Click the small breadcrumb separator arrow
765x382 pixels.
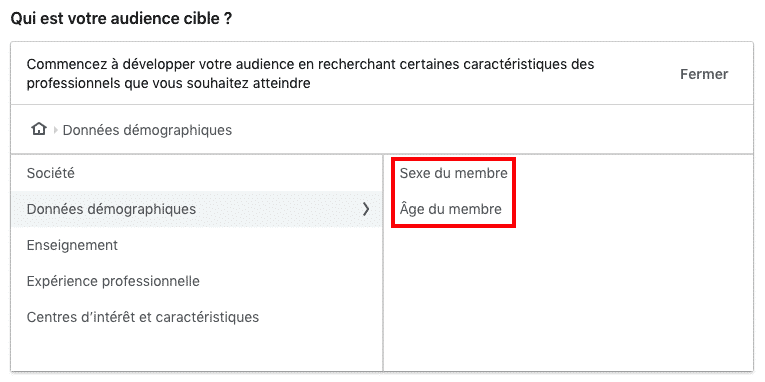[55, 130]
